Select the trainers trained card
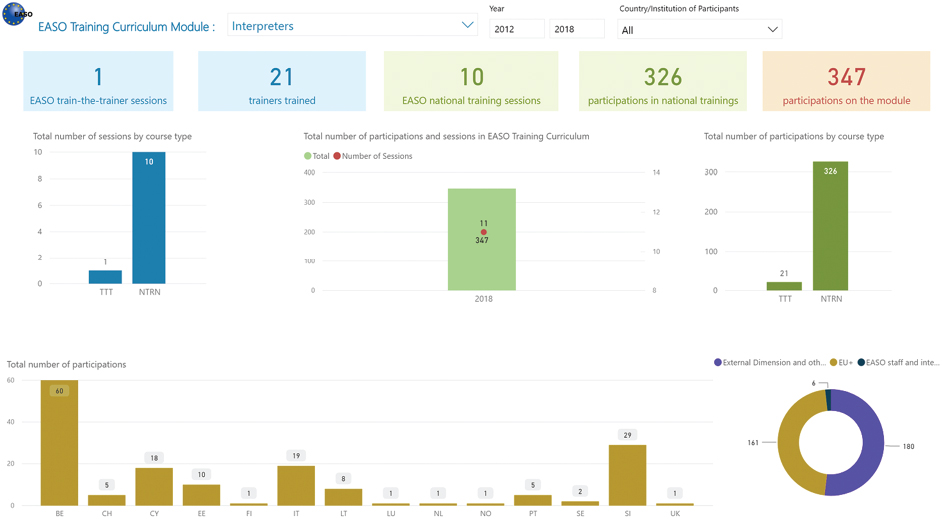Viewport: 942px width, 519px height. tap(282, 82)
